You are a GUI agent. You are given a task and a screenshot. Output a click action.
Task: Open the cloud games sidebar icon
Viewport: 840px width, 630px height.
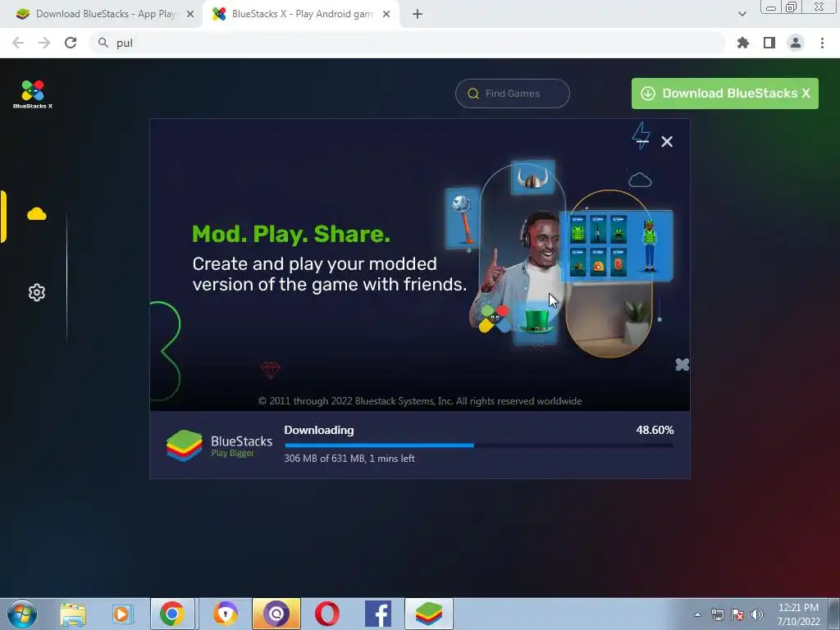(x=37, y=214)
